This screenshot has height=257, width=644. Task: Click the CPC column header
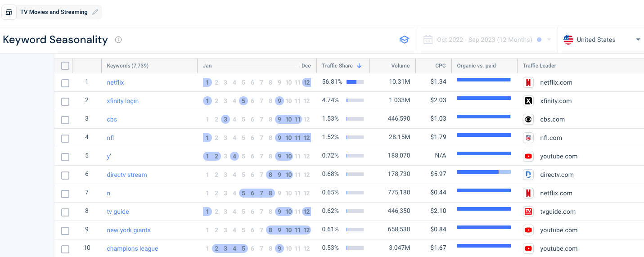coord(441,66)
